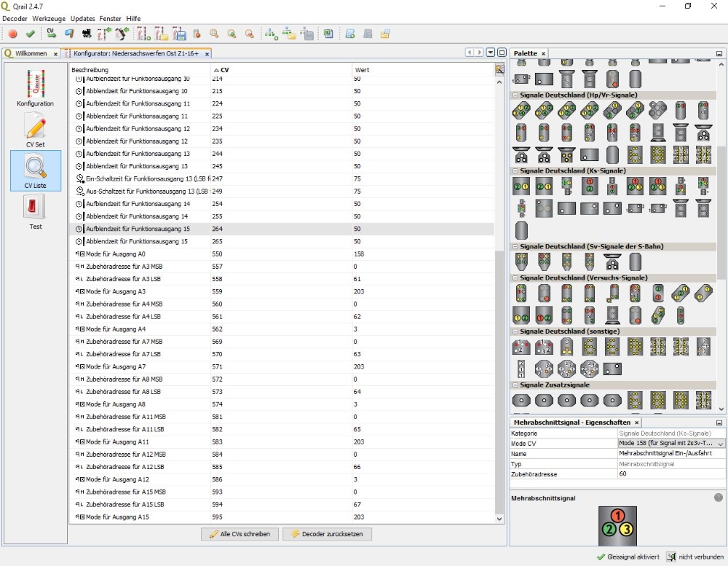728x566 pixels.
Task: Click the Alle CVs schreiben button
Action: point(240,534)
